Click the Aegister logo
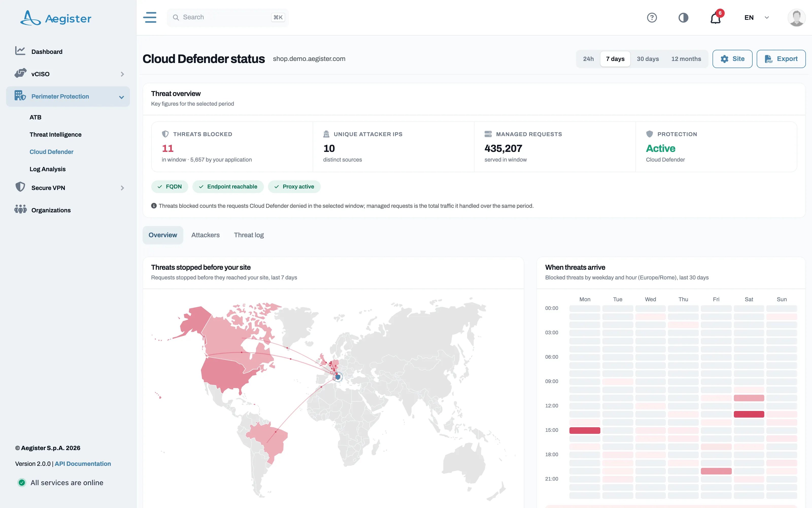The width and height of the screenshot is (812, 508). [56, 18]
